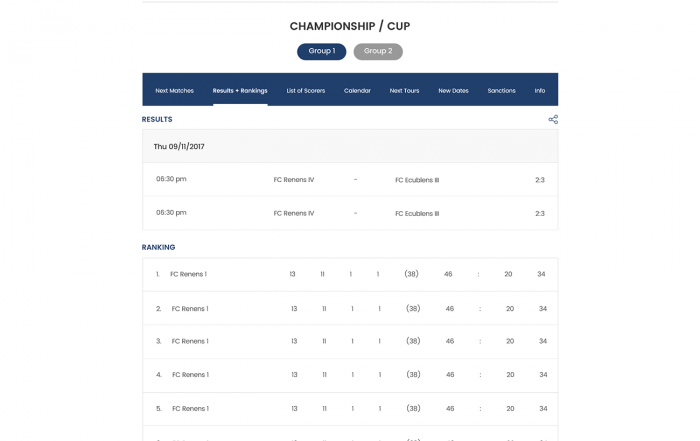Open the Next Matches tab
700x441 pixels.
click(175, 91)
